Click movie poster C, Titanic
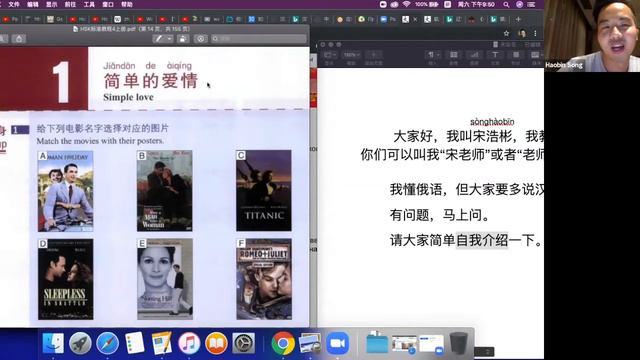Image resolution: width=640 pixels, height=360 pixels. (x=264, y=191)
